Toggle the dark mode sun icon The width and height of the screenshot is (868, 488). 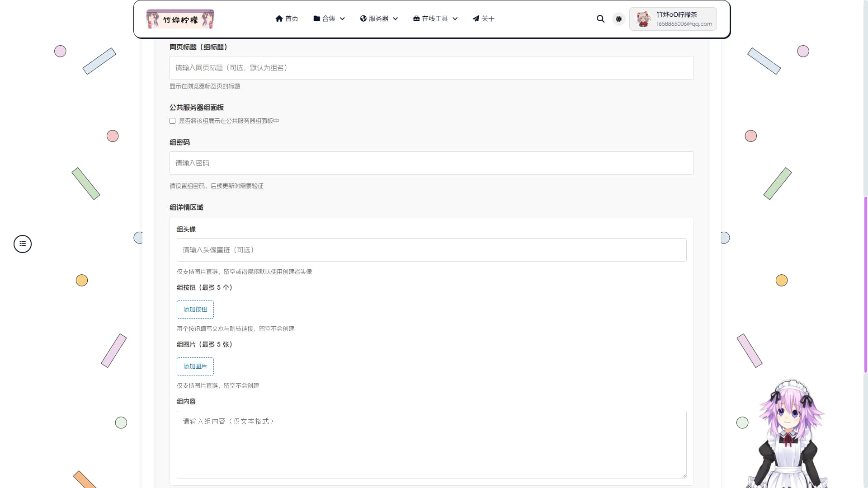pos(618,19)
